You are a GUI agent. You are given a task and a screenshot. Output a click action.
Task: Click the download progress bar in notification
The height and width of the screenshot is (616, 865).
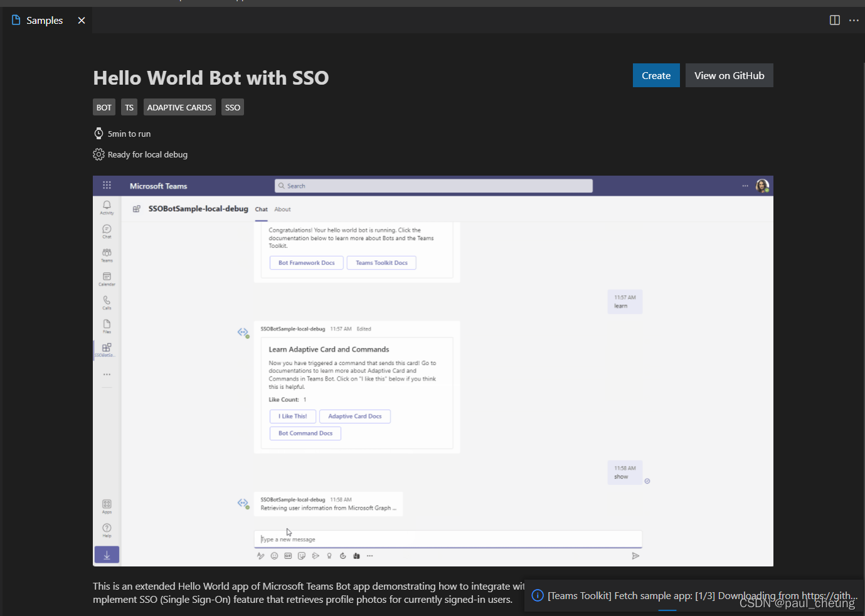click(x=667, y=610)
